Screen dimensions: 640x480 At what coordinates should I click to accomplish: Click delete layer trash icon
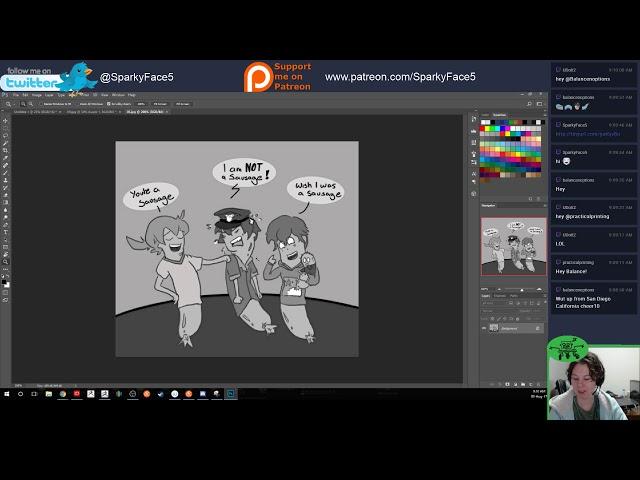tap(538, 384)
